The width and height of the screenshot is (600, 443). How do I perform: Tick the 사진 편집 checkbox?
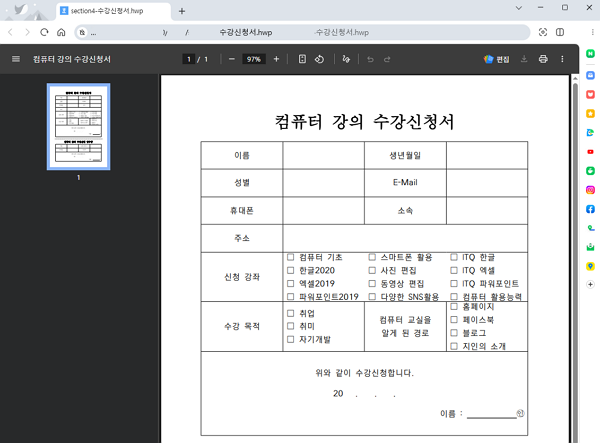(372, 270)
